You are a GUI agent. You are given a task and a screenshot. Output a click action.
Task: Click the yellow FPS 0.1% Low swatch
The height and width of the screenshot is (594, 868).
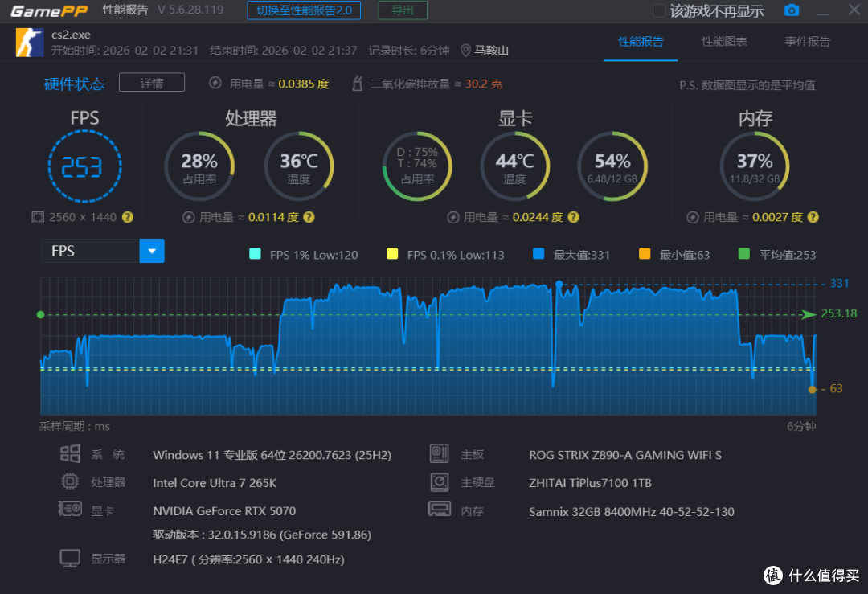pyautogui.click(x=392, y=253)
